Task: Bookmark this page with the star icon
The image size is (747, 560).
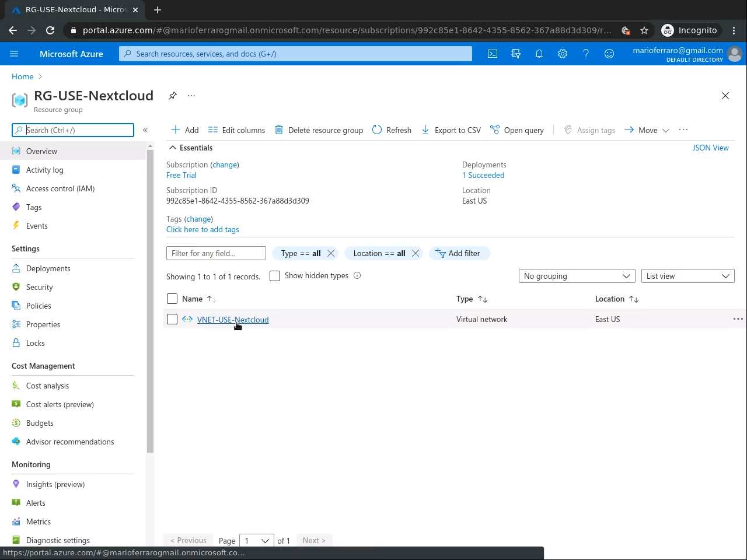Action: pos(644,30)
